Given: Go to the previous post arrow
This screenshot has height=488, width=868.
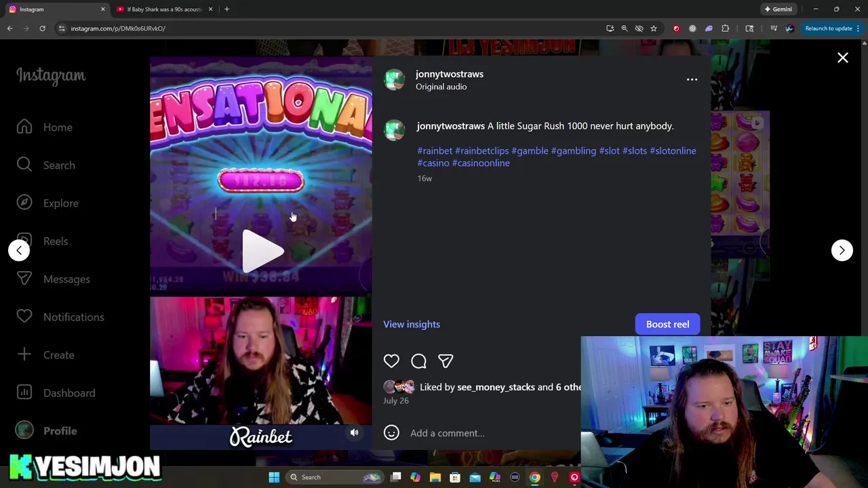Looking at the screenshot, I should (19, 250).
